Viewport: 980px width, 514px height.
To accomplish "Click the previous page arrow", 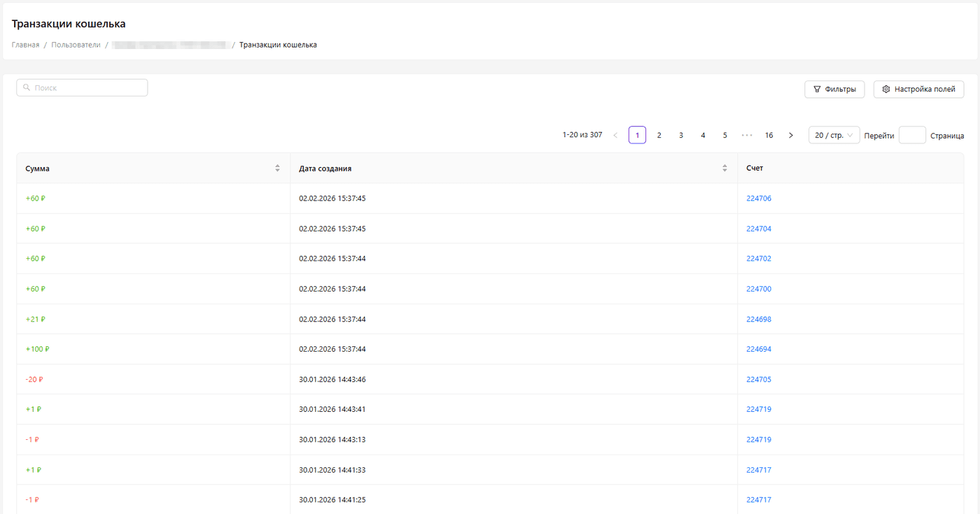I will [x=615, y=136].
